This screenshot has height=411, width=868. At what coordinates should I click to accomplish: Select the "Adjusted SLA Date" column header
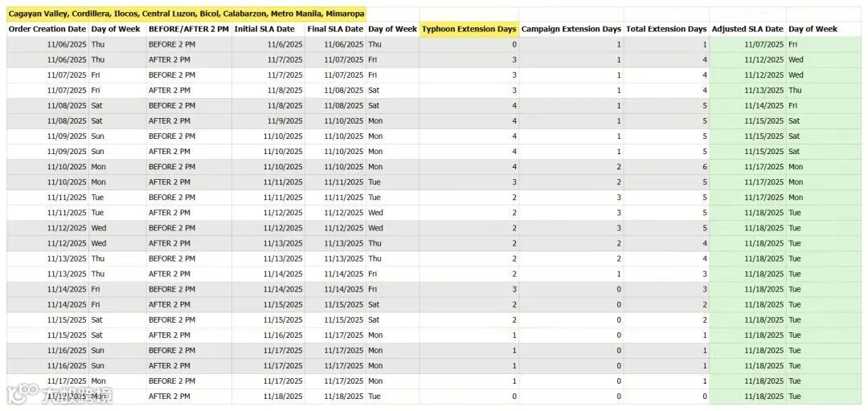[748, 29]
